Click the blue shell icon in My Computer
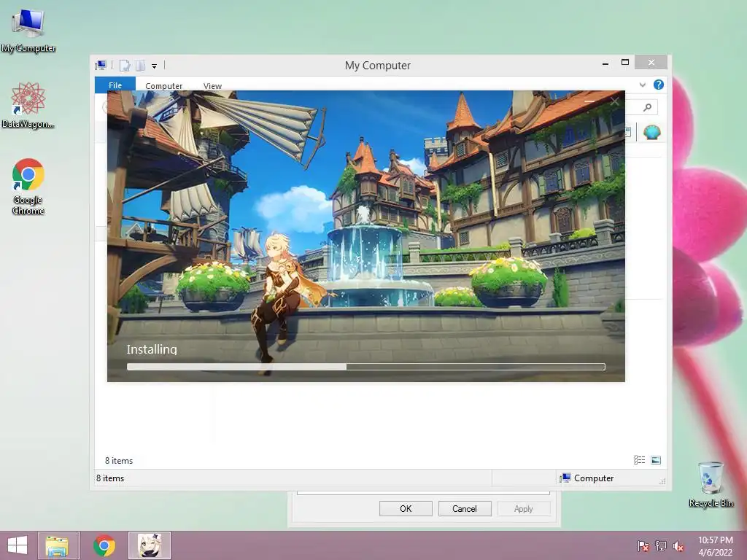This screenshot has width=747, height=560. [651, 132]
